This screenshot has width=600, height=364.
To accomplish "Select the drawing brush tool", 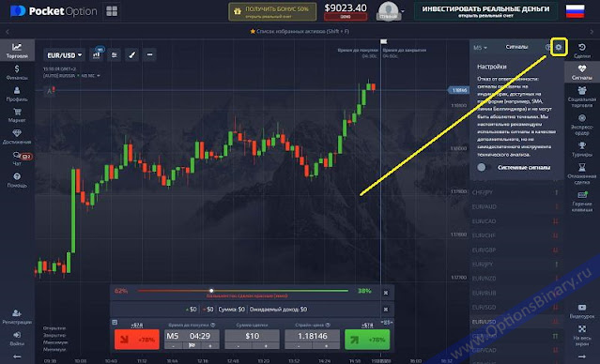I will tap(131, 54).
